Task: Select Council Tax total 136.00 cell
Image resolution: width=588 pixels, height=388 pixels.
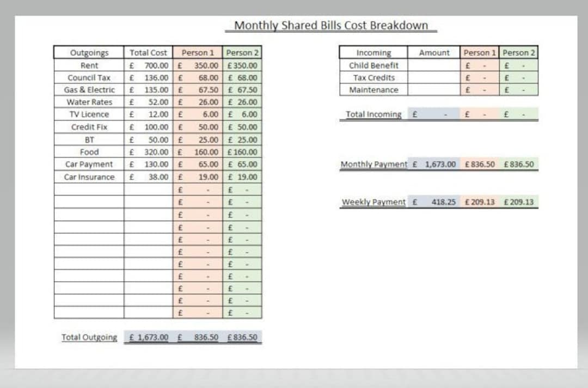Action: click(148, 78)
